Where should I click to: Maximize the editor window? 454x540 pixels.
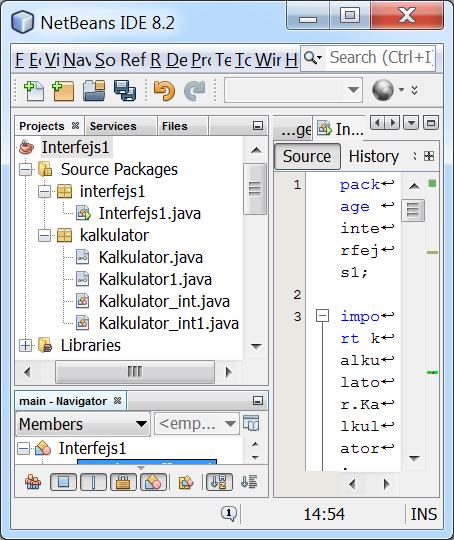(431, 122)
